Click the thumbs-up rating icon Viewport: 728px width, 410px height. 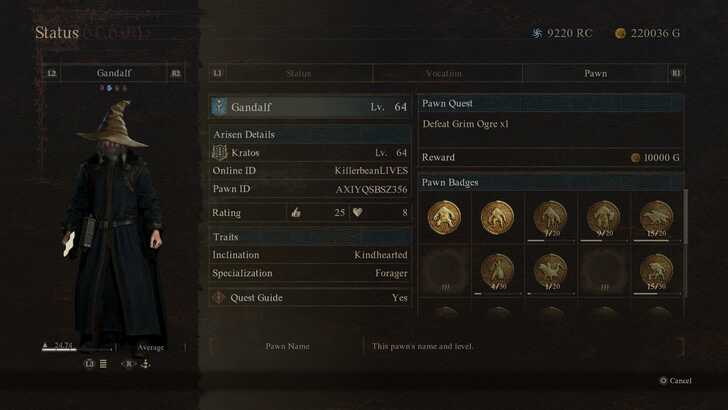click(296, 213)
